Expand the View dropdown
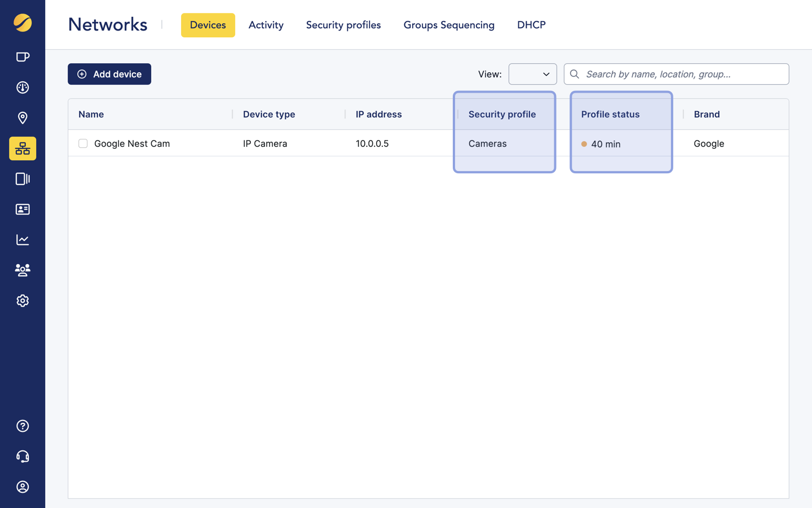Viewport: 812px width, 508px height. pyautogui.click(x=532, y=74)
